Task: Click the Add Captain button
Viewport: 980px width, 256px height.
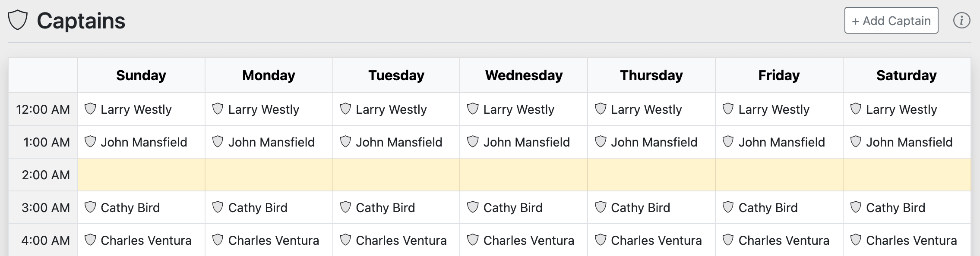Action: [891, 21]
